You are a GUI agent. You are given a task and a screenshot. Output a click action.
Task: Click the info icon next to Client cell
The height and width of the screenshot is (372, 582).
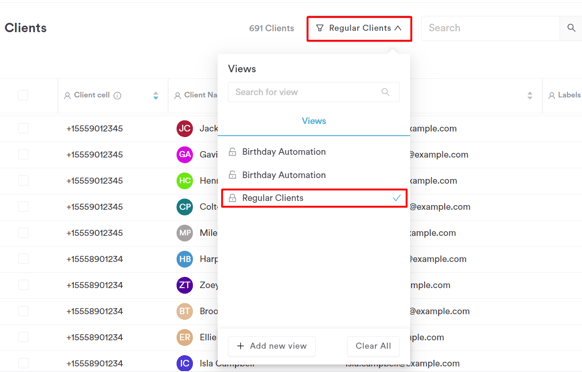(x=117, y=96)
